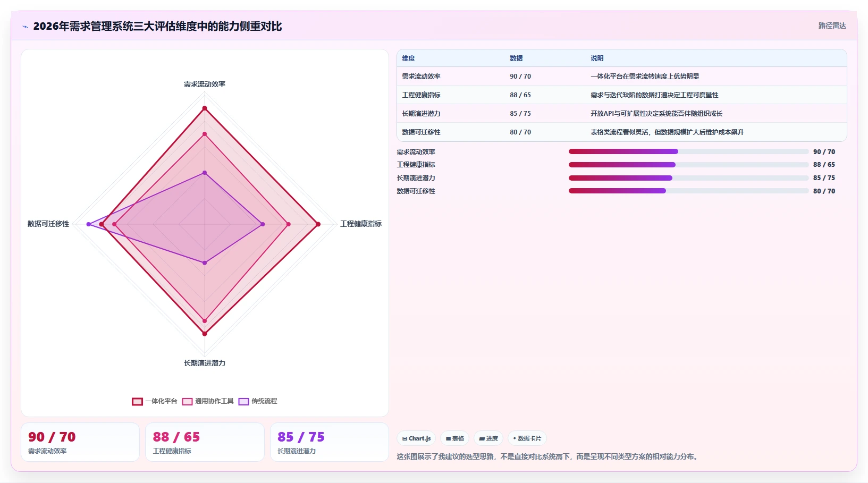868x483 pixels.
Task: Click the 数据卡片 chip
Action: pos(527,438)
